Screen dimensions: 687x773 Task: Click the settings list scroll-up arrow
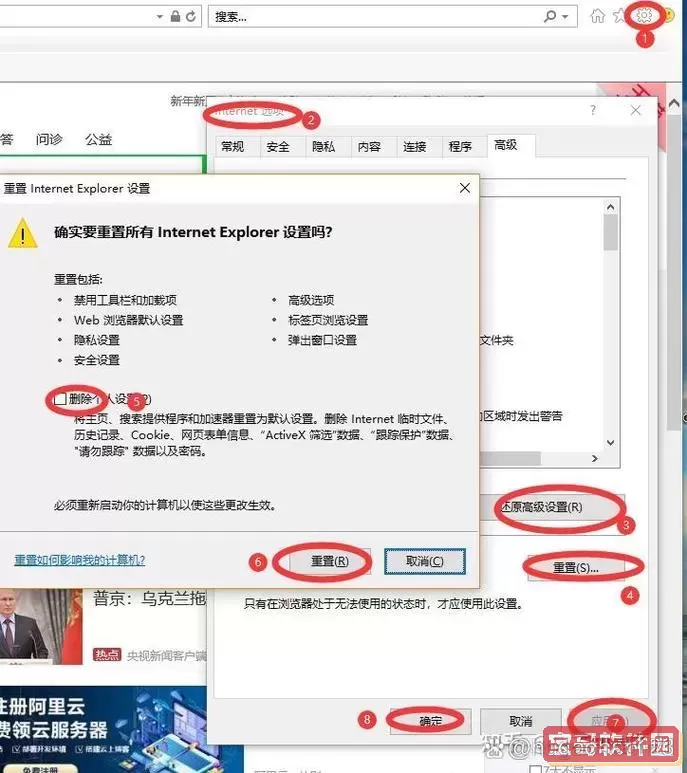611,207
